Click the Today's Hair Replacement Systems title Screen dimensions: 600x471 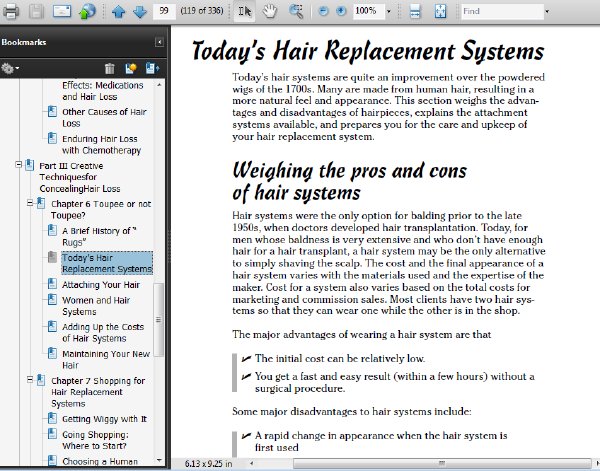pyautogui.click(x=368, y=51)
